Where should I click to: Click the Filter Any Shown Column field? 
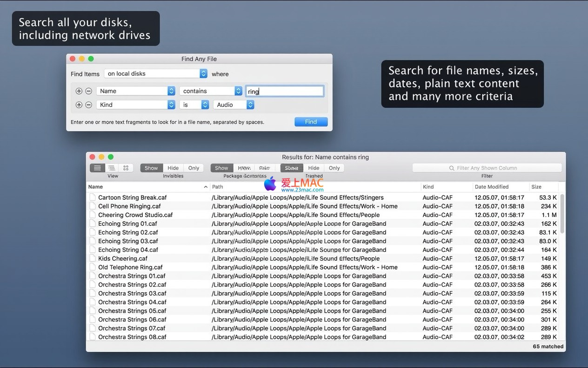click(x=487, y=168)
